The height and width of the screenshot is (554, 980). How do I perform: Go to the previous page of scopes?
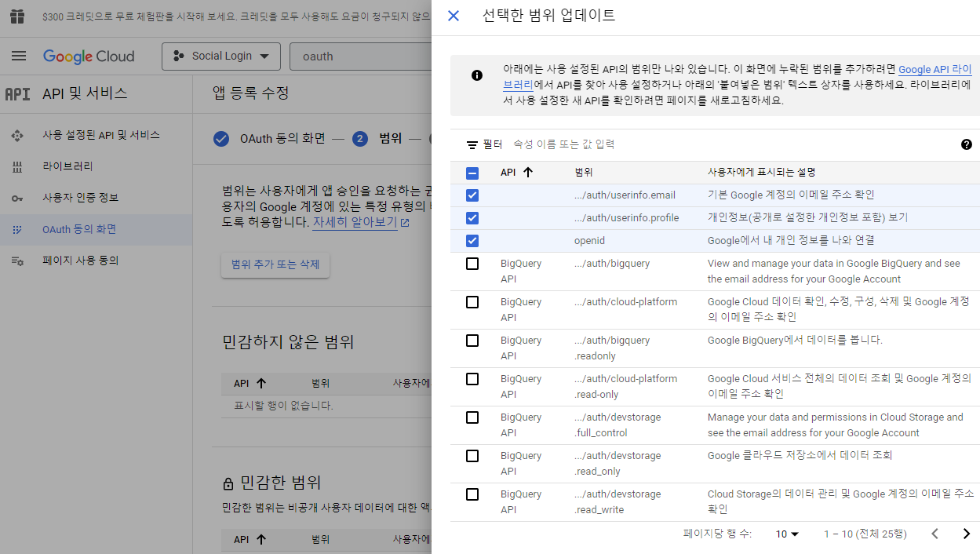tap(934, 534)
